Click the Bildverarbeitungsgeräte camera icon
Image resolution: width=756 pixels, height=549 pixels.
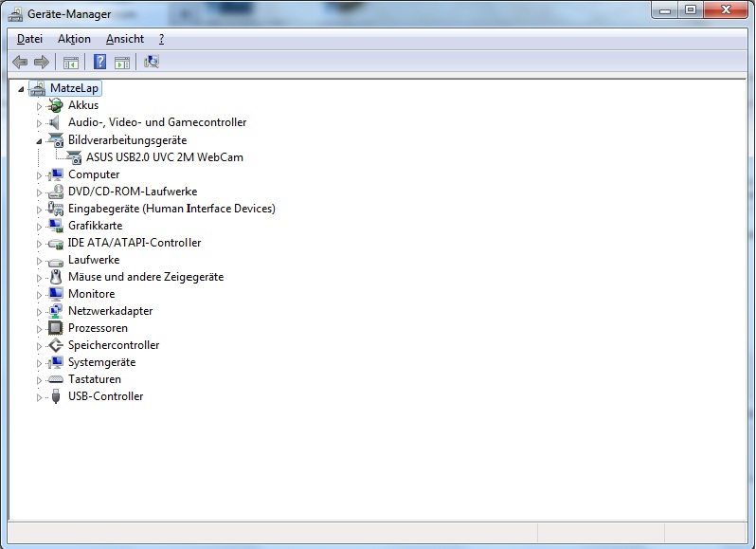56,140
